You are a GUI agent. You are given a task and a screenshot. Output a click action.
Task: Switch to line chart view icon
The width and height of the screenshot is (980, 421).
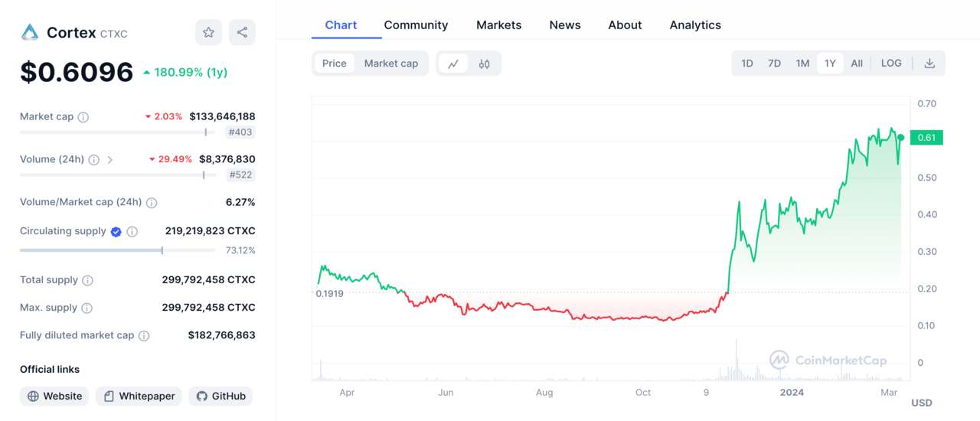(x=453, y=64)
